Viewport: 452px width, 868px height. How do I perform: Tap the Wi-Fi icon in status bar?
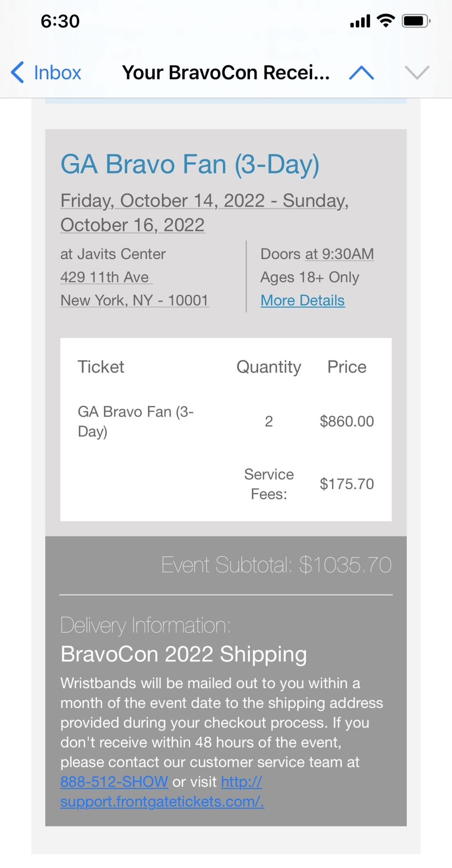[x=386, y=21]
